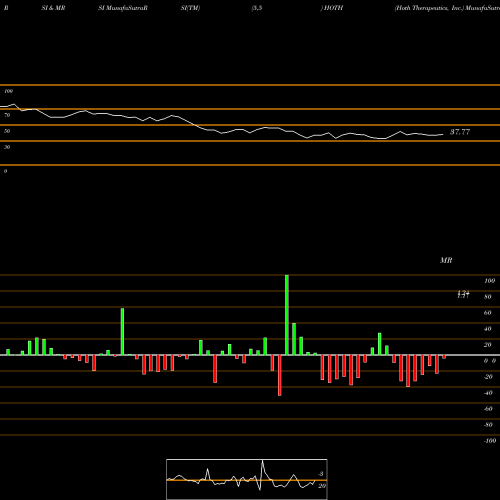Click the 40 label on the MR axis
500x500 pixels.
pyautogui.click(x=488, y=329)
